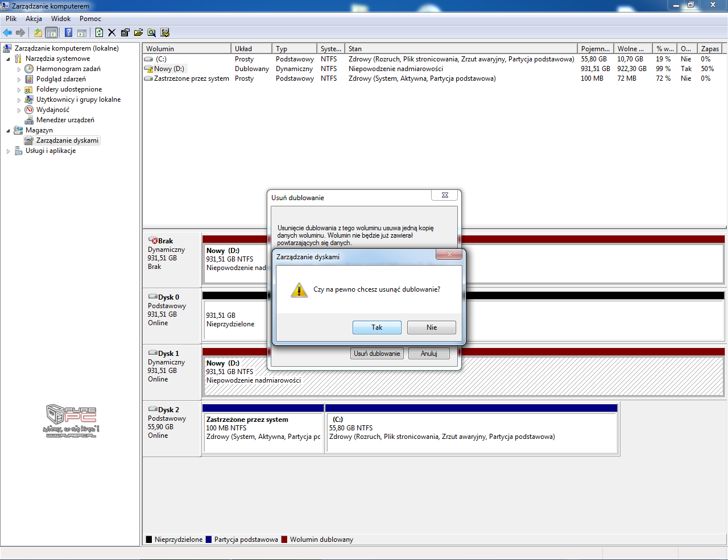
Task: Expand the Usługi i aplikacje node
Action: (x=8, y=151)
